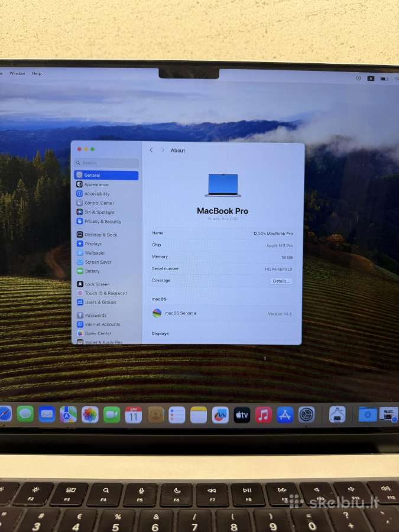Open Reminders app in the Dock
This screenshot has height=532, width=399.
177,414
